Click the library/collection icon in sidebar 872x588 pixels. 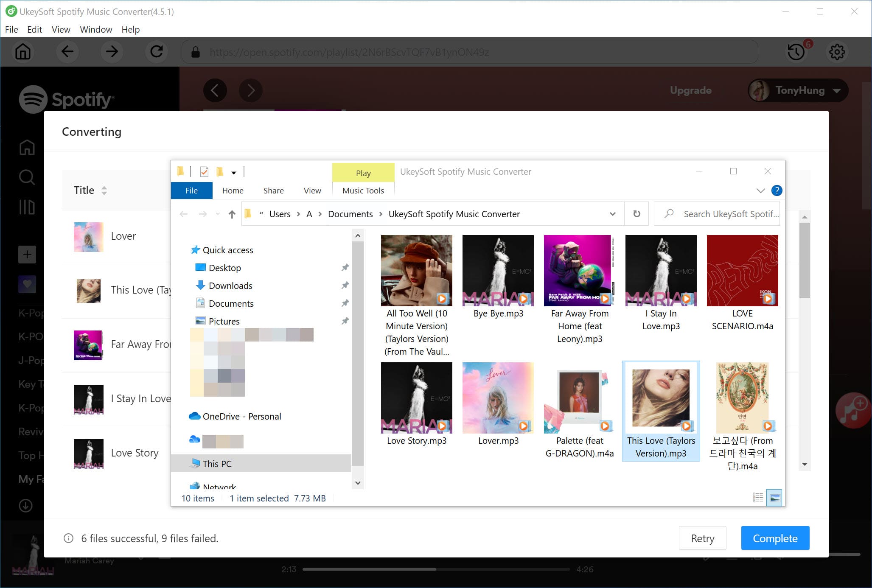click(26, 208)
